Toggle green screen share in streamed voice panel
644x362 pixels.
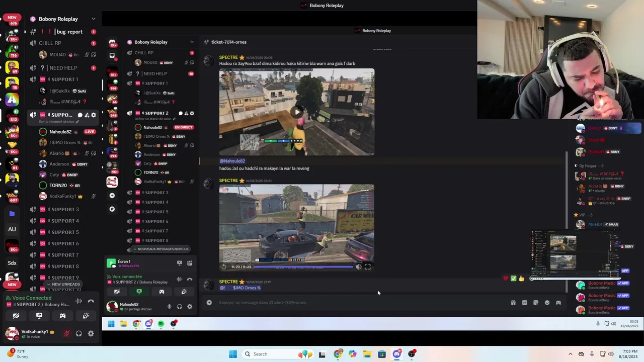[x=139, y=292]
